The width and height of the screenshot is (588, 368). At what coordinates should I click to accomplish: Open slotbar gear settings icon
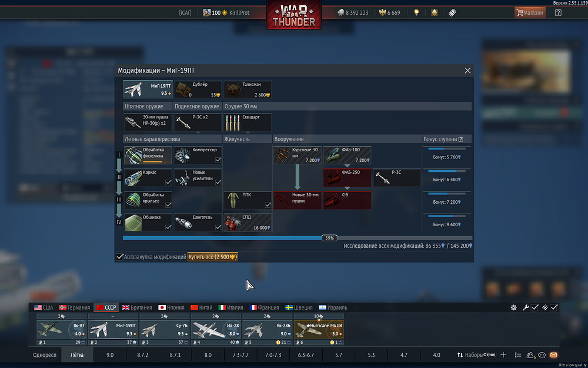[514, 307]
